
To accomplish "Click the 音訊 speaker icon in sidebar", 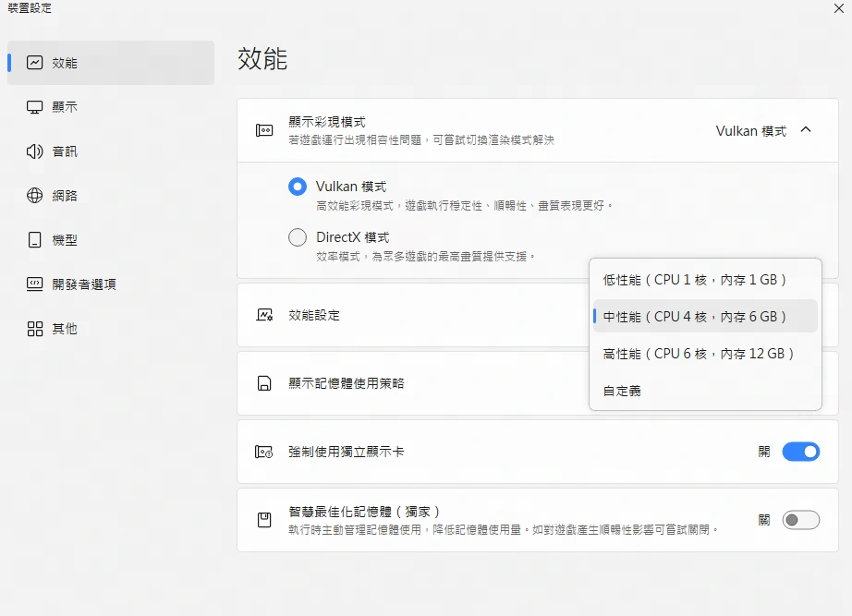I will (35, 151).
